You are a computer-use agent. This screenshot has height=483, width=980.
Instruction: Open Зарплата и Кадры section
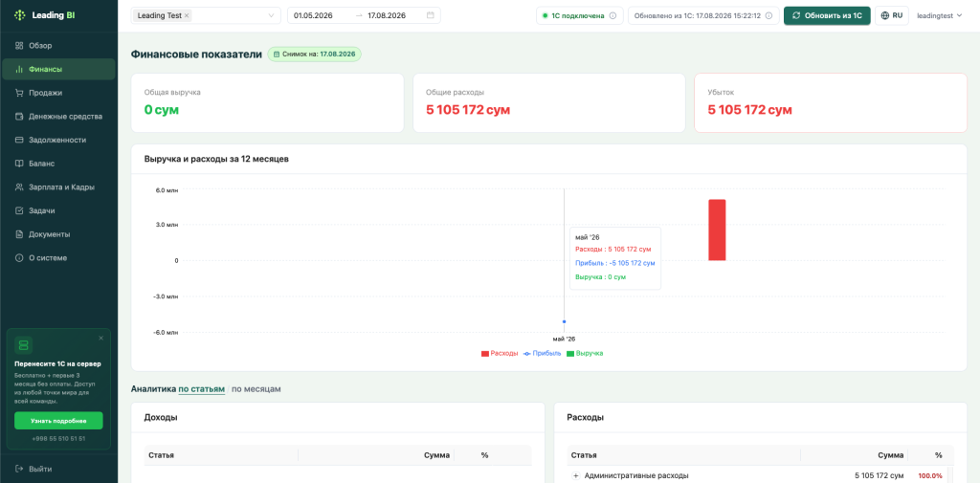58,187
